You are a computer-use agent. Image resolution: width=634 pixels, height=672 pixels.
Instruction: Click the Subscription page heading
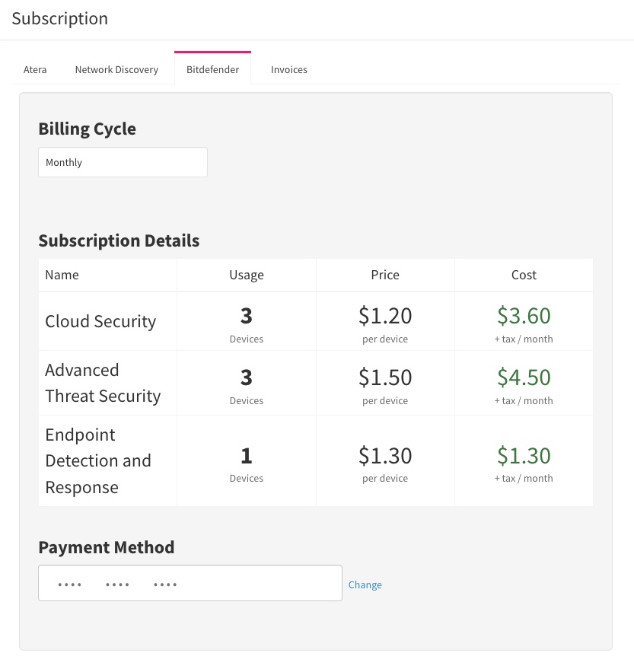click(60, 18)
